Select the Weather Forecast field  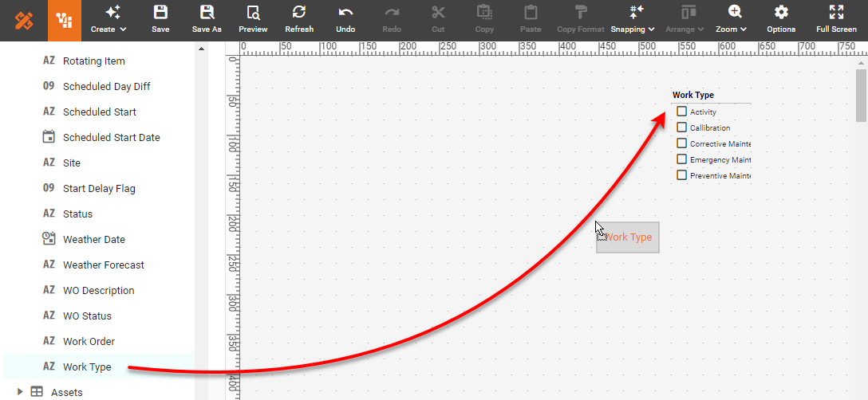point(104,265)
